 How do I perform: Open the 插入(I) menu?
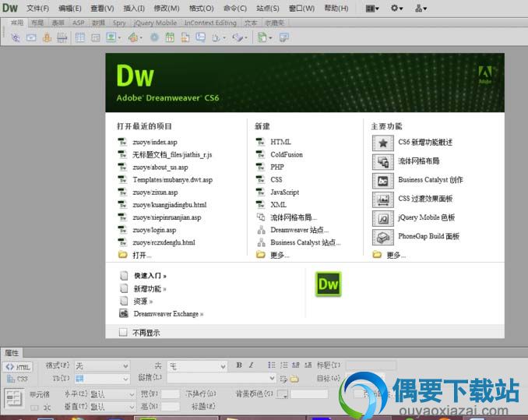click(x=134, y=8)
